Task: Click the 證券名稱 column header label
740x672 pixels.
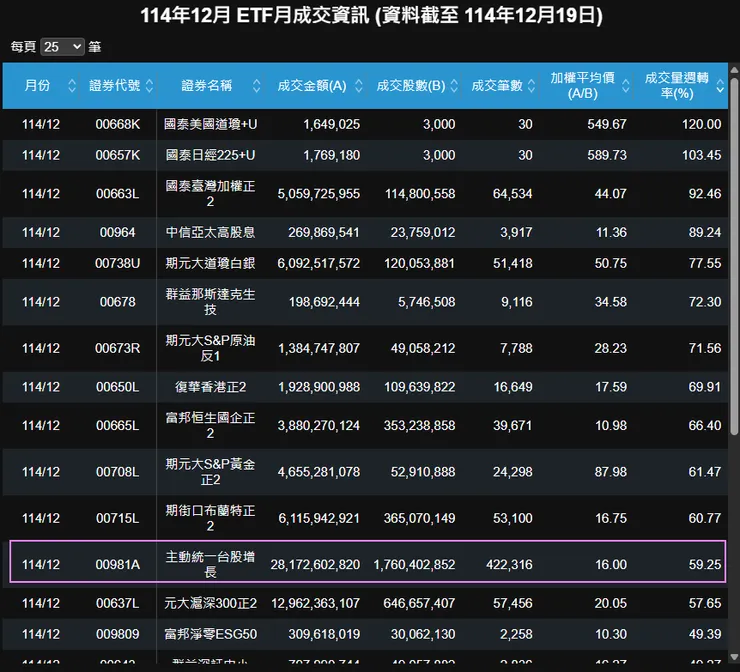Action: 207,85
